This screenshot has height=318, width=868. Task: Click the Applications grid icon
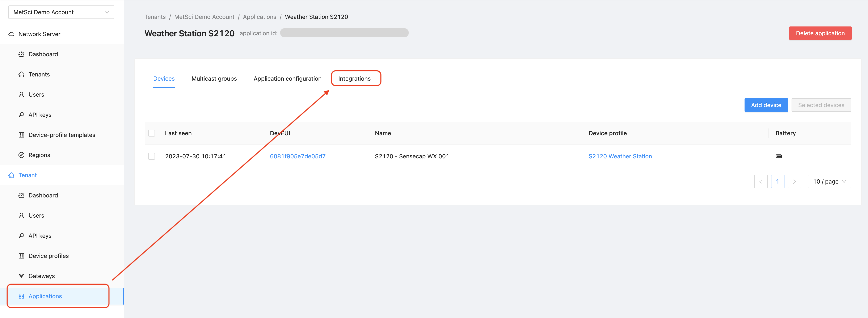pyautogui.click(x=21, y=296)
